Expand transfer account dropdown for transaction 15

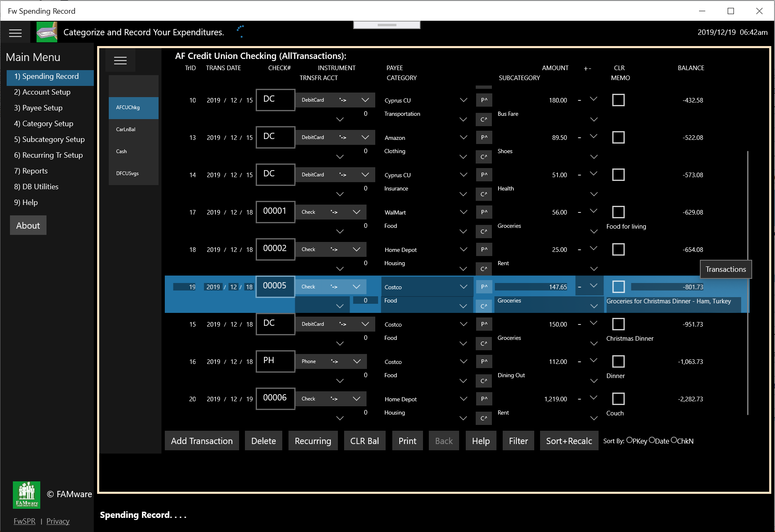[x=340, y=344]
